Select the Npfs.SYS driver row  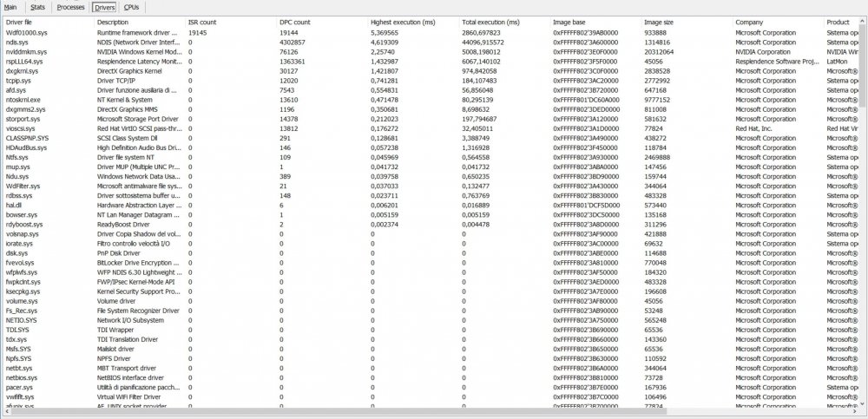pos(431,358)
